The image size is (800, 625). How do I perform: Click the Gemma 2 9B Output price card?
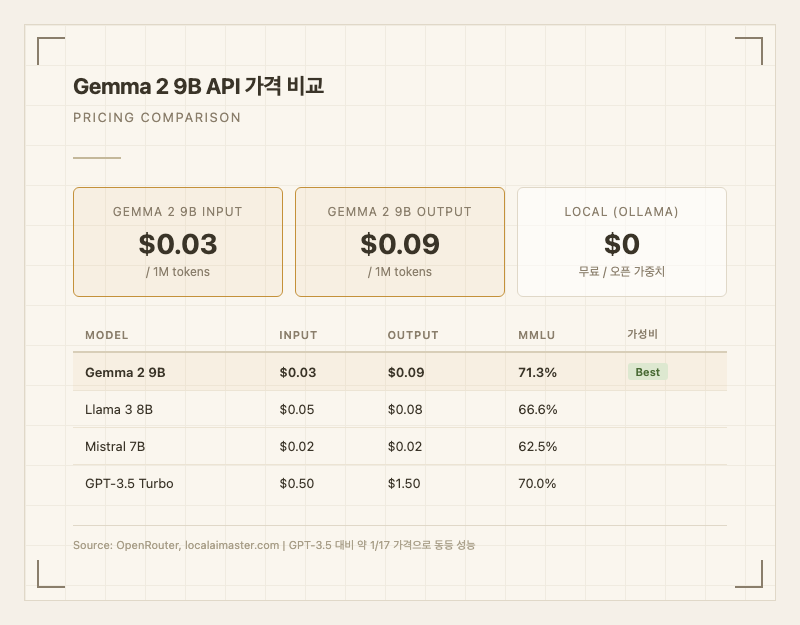[400, 242]
